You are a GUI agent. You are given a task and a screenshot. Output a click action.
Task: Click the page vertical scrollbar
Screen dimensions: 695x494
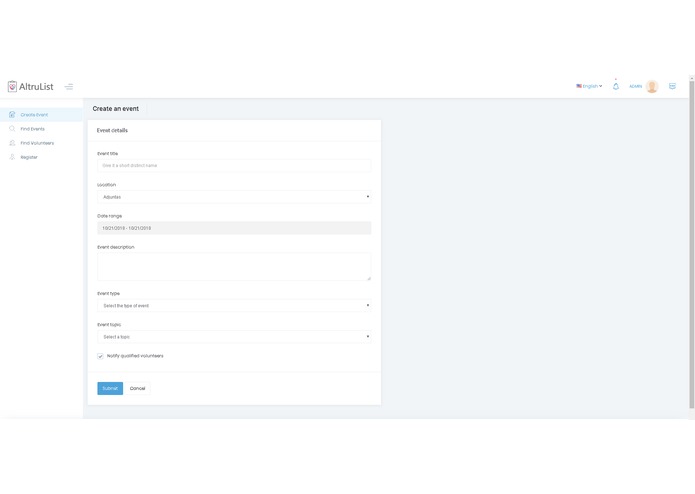[691, 246]
